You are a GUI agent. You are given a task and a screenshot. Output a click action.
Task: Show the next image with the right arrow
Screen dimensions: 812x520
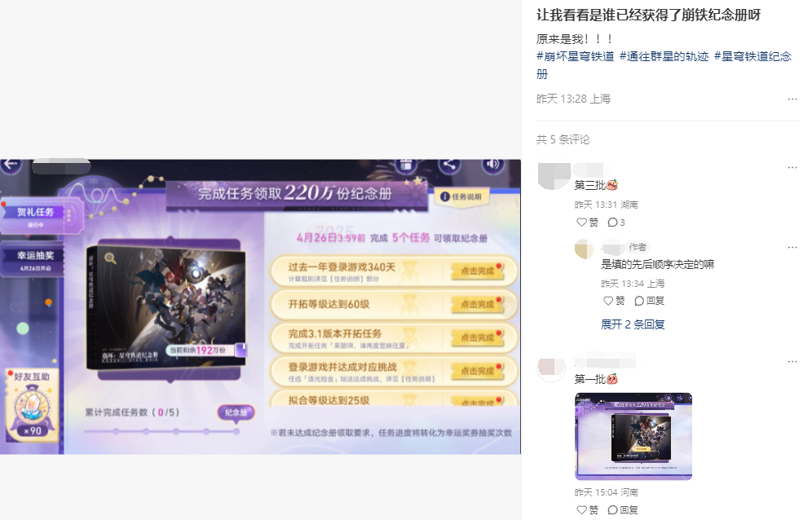point(509,306)
